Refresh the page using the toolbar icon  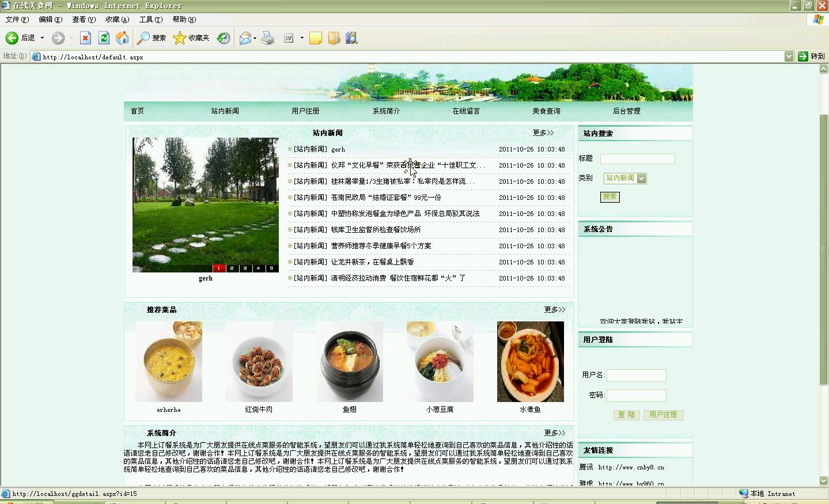[104, 38]
